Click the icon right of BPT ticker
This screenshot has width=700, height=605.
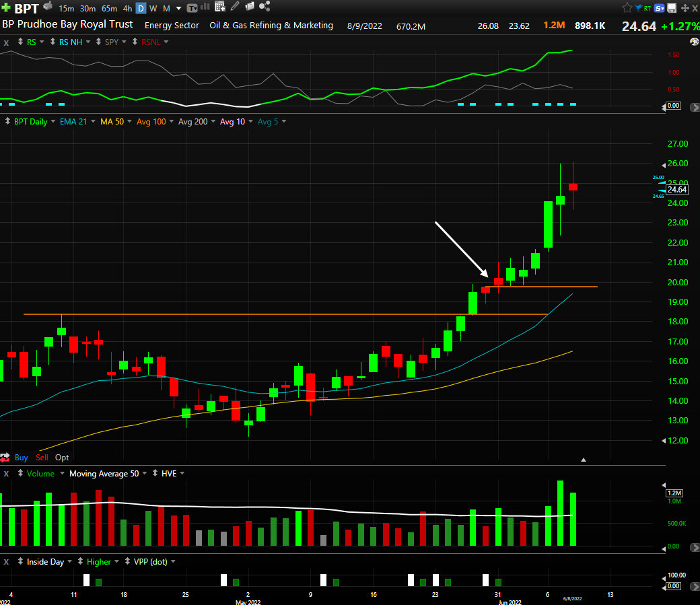48,6
